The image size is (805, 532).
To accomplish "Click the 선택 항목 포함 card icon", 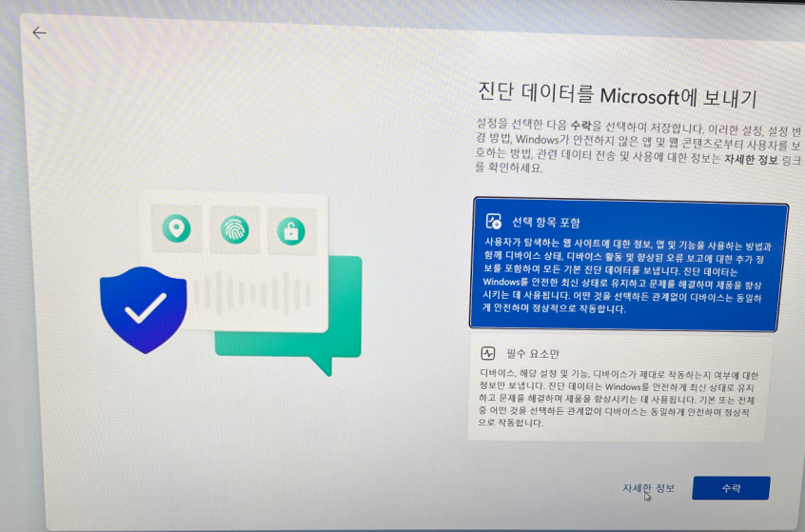I will [493, 222].
